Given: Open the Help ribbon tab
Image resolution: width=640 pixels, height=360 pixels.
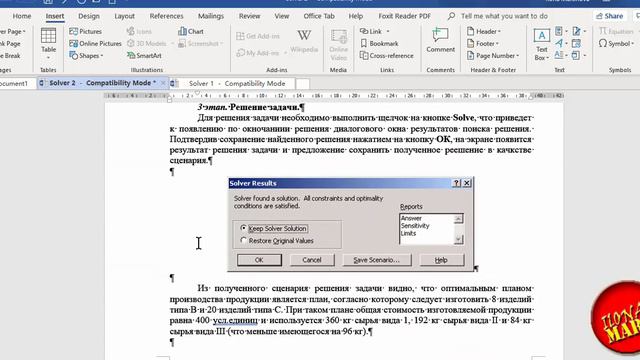Looking at the screenshot, I should click(x=356, y=16).
